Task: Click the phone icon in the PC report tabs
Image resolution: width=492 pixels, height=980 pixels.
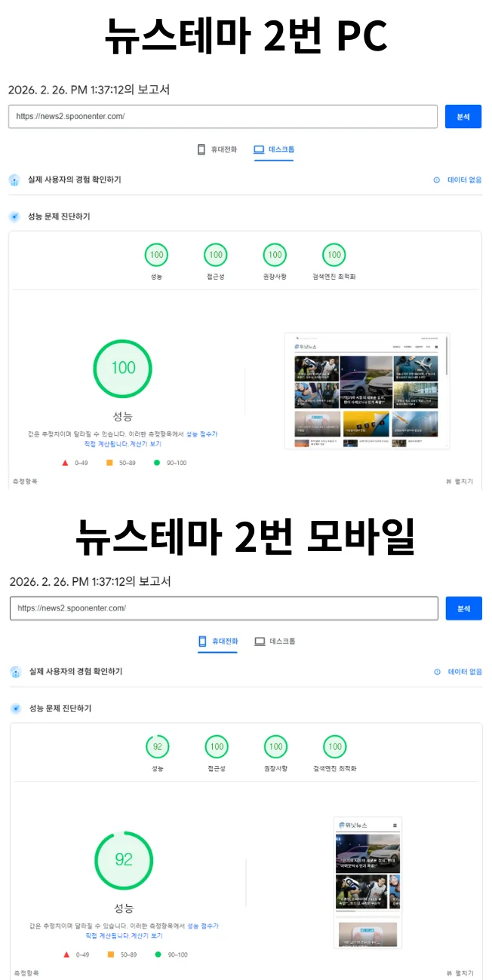Action: point(201,149)
